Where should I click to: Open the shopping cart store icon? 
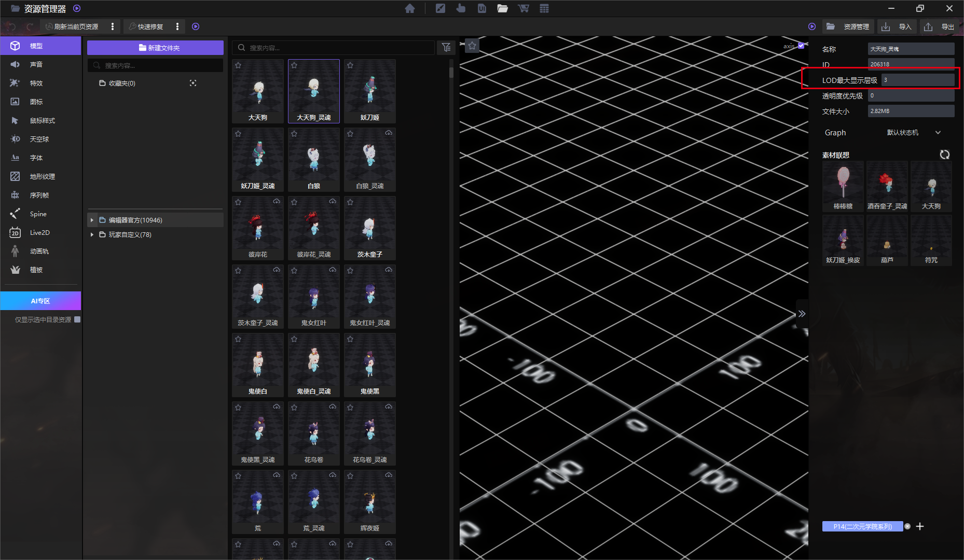pyautogui.click(x=524, y=8)
